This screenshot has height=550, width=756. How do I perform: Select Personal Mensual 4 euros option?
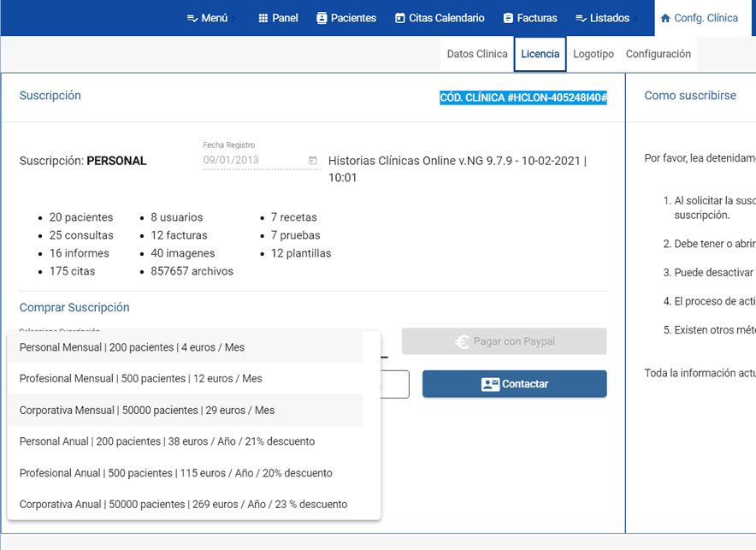(x=132, y=347)
